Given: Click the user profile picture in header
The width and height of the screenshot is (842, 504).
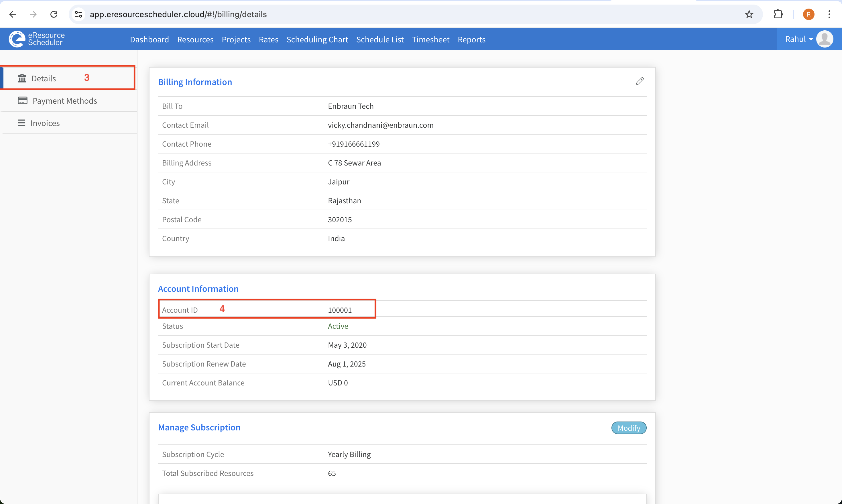Looking at the screenshot, I should point(824,39).
